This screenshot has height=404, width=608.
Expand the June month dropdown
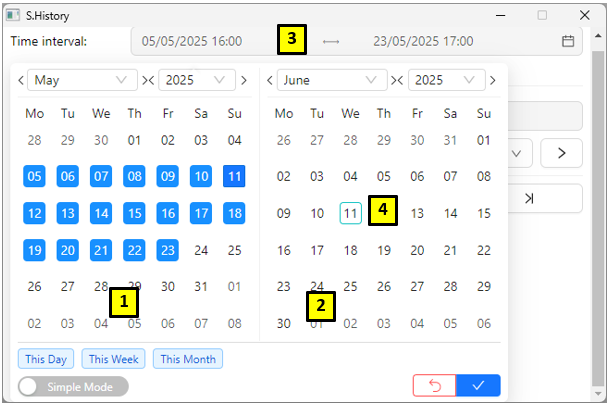tap(332, 80)
